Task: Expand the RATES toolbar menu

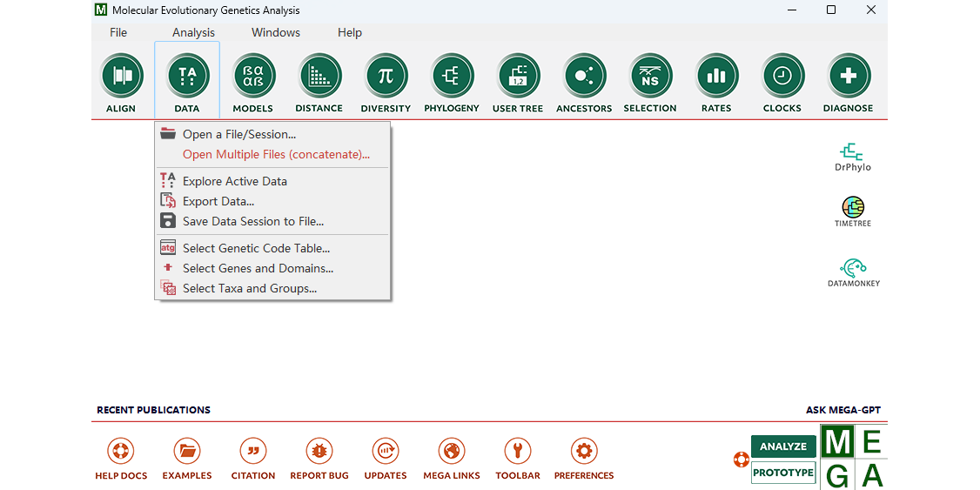Action: click(716, 77)
